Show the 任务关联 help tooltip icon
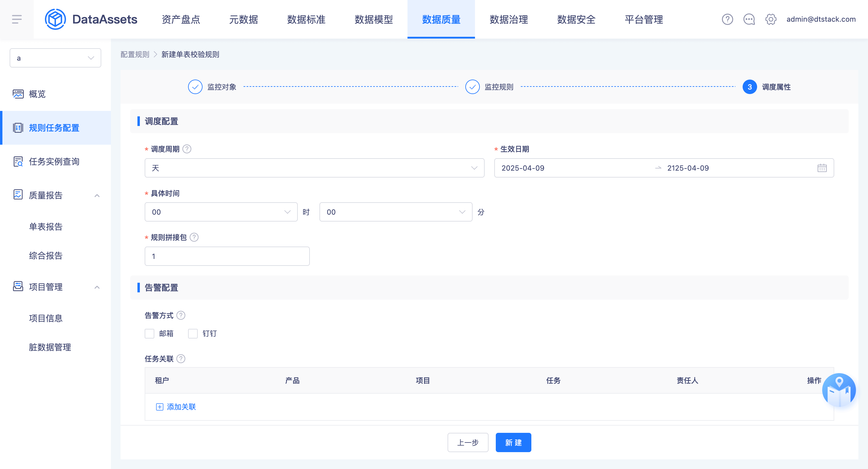The height and width of the screenshot is (469, 868). [181, 359]
